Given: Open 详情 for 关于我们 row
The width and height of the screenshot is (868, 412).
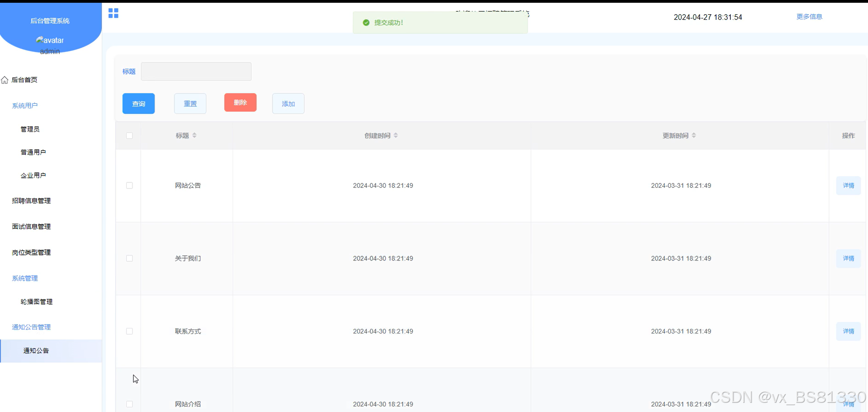Looking at the screenshot, I should point(848,259).
